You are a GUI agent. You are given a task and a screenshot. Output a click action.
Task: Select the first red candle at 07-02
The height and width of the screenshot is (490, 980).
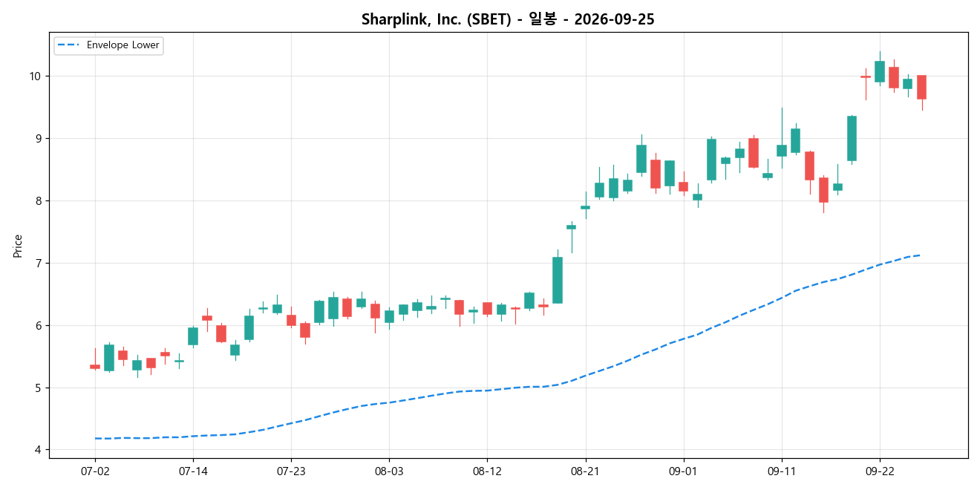point(95,367)
